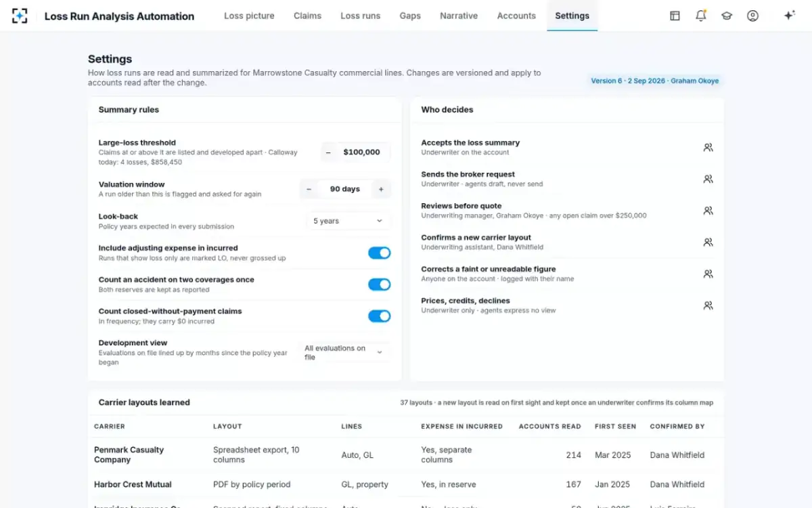Select the Settings tab
This screenshot has width=812, height=508.
[572, 16]
